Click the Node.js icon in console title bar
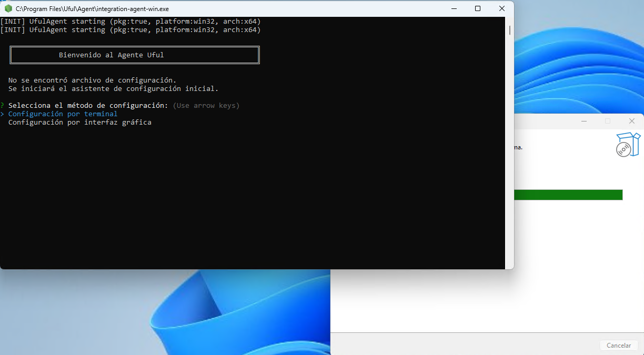The width and height of the screenshot is (644, 355). pyautogui.click(x=8, y=8)
